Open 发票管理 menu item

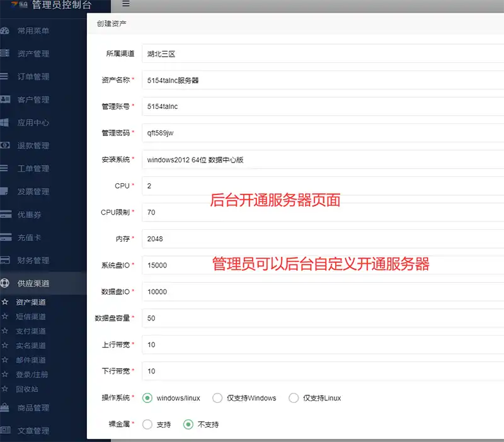click(33, 192)
